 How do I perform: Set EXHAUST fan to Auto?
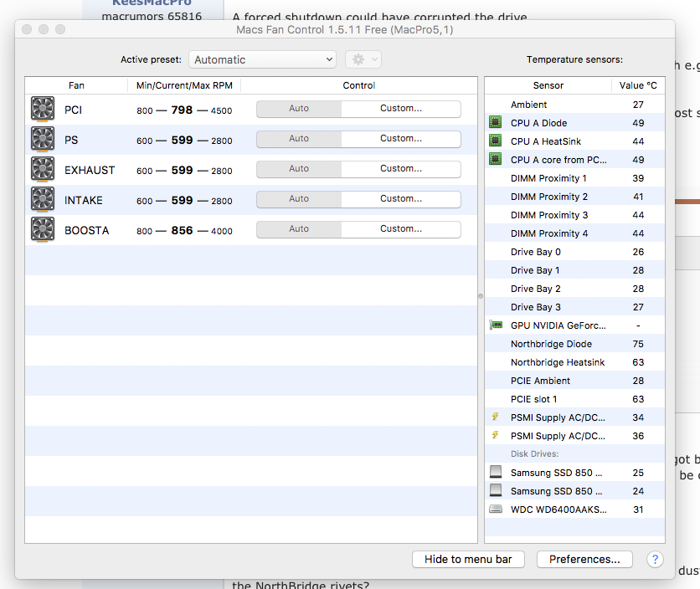tap(299, 169)
